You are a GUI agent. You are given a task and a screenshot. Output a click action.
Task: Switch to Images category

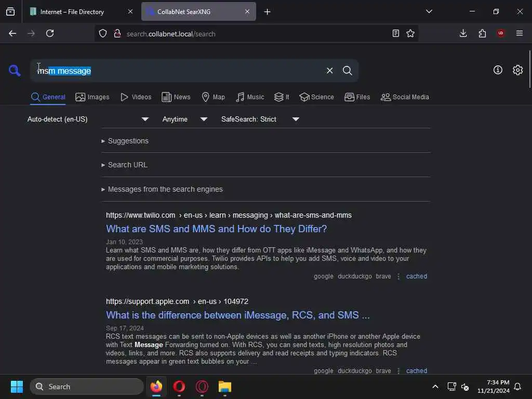92,97
